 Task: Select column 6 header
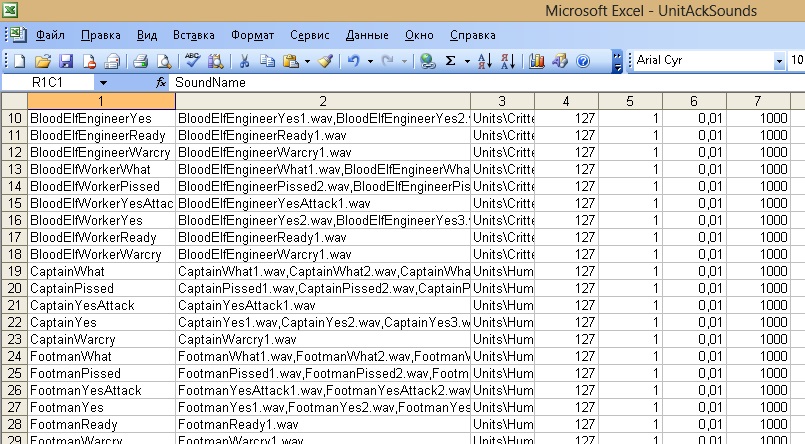tap(694, 101)
